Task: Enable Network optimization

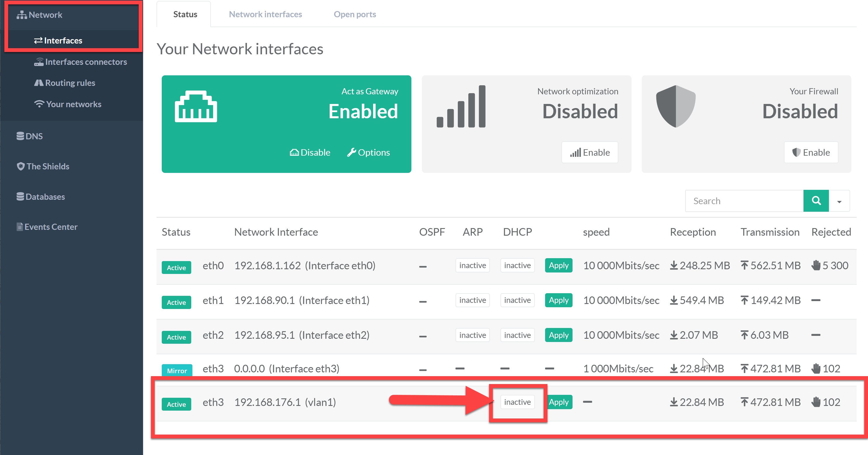Action: 590,152
